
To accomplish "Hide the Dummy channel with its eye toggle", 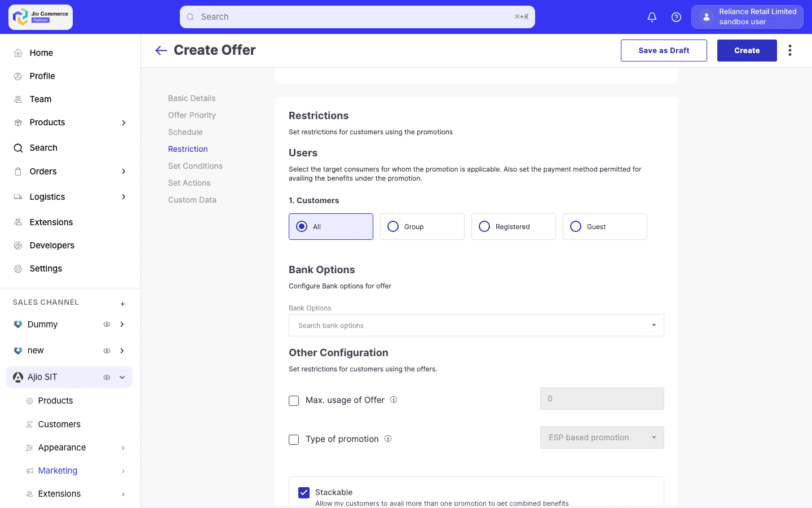I will point(107,324).
